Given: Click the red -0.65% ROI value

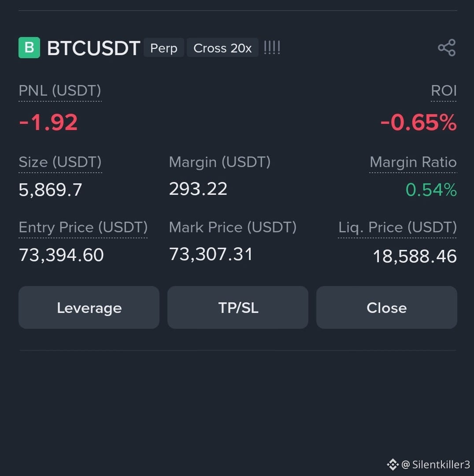Looking at the screenshot, I should coord(418,123).
